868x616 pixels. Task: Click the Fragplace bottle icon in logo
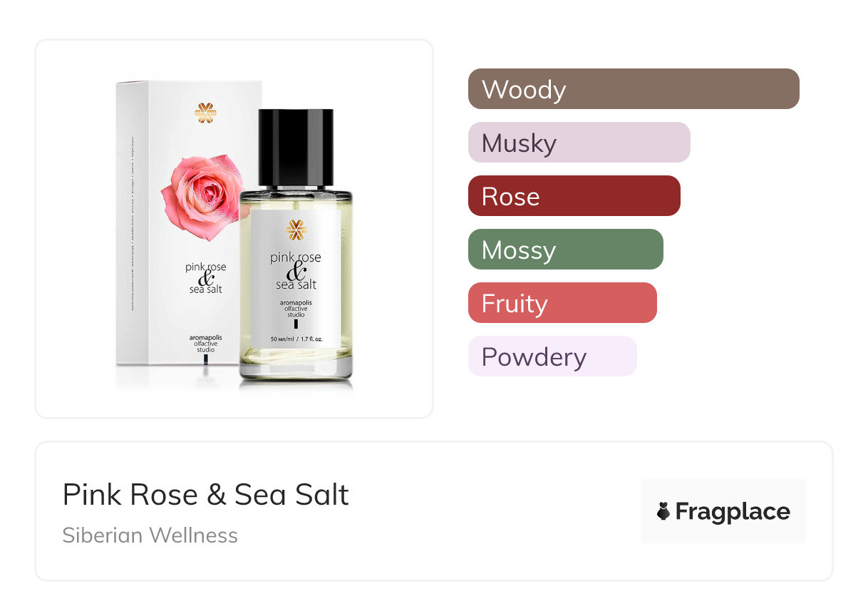click(x=663, y=511)
